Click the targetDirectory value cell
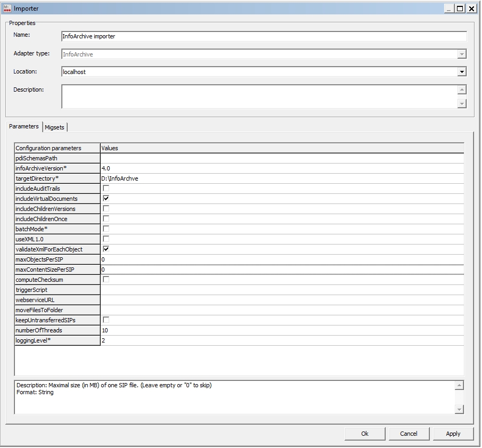Screen dimensions: 482x448 click(x=281, y=178)
